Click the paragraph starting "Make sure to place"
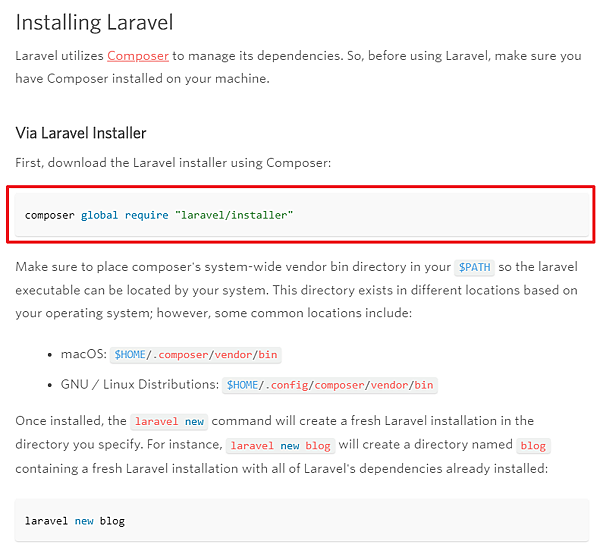The image size is (600, 554). (x=297, y=290)
